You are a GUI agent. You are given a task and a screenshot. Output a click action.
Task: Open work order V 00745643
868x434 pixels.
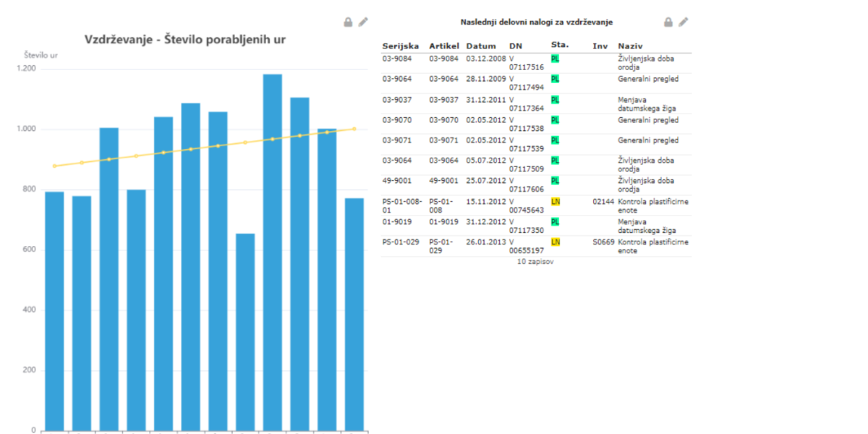[x=527, y=205]
